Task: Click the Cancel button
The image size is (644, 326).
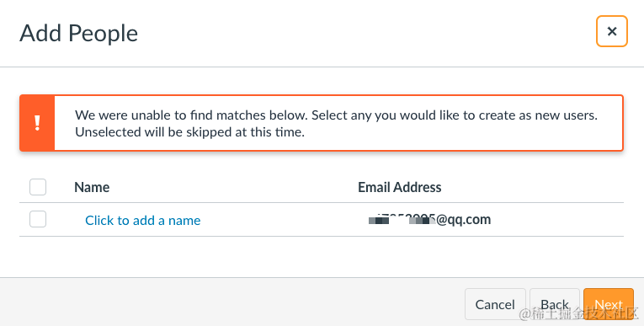Action: [x=495, y=304]
